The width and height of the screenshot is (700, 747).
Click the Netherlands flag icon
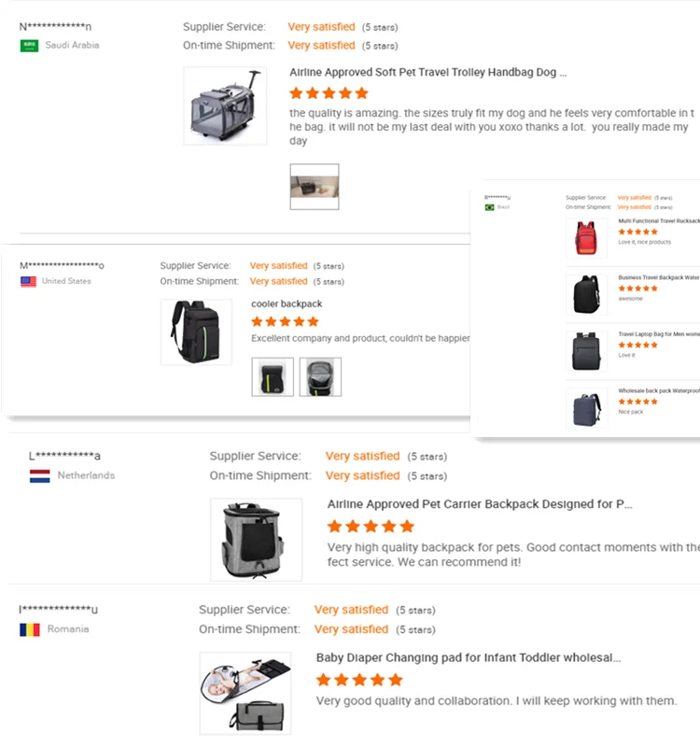40,475
